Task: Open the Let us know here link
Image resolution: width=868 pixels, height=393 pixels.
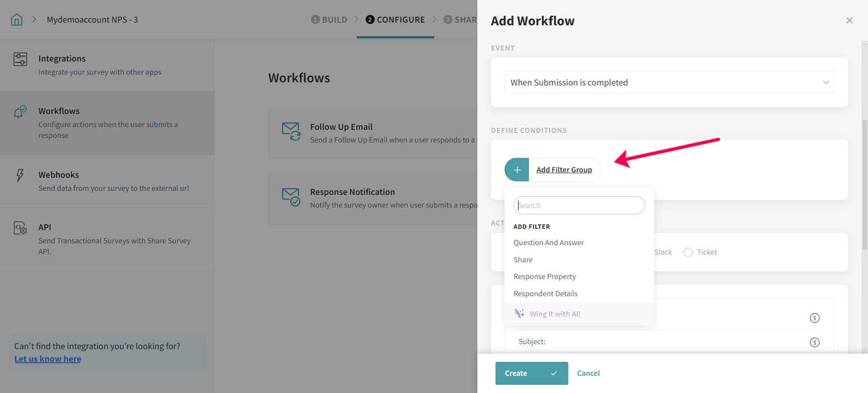Action: tap(48, 359)
